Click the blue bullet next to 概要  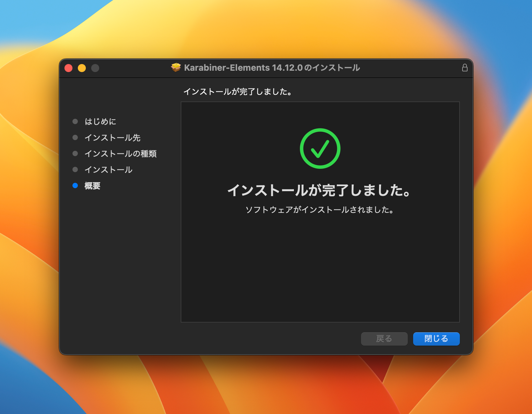75,185
